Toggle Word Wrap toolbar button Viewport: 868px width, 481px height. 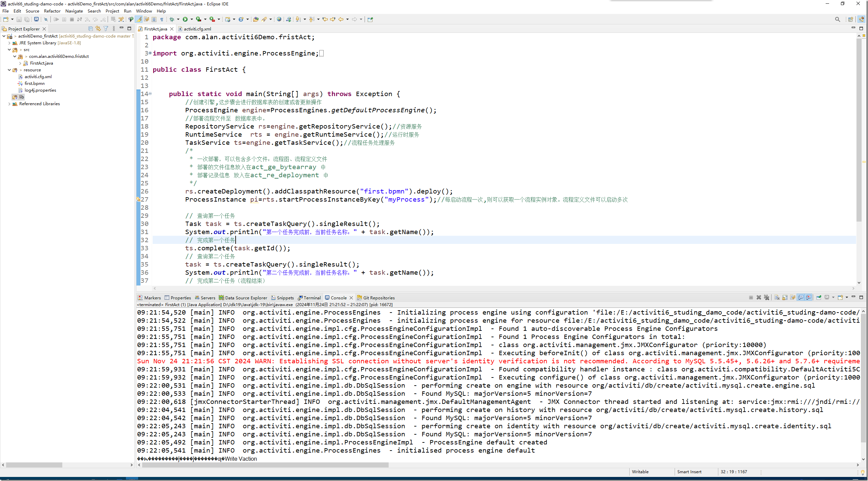pos(146,19)
